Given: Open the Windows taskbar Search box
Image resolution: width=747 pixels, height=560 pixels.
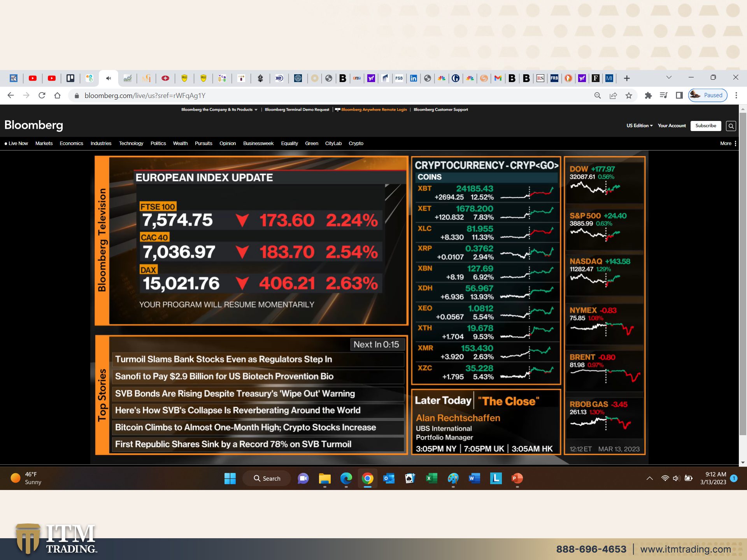Looking at the screenshot, I should 267,478.
